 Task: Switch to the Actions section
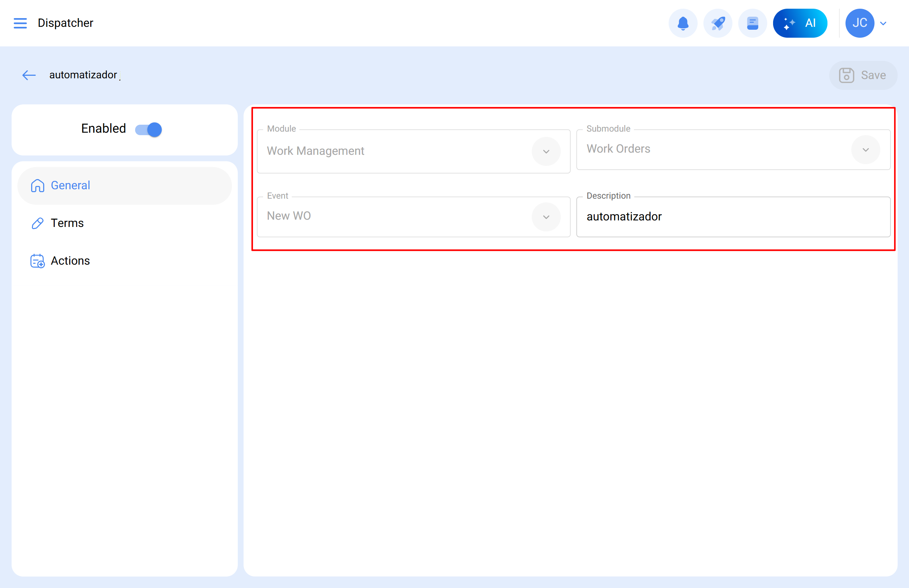[70, 261]
